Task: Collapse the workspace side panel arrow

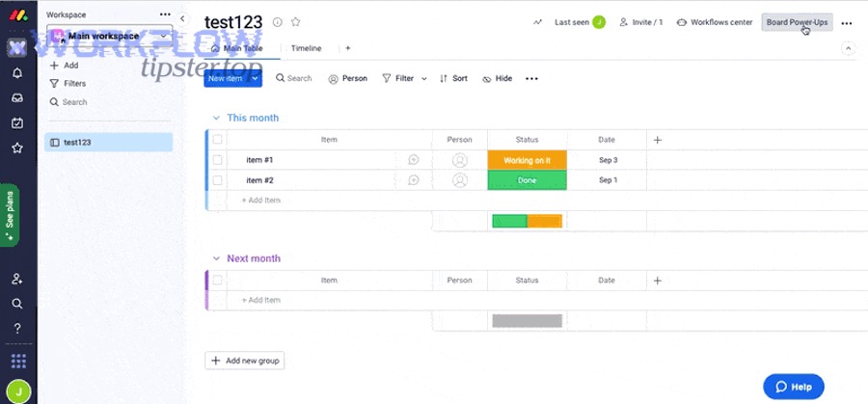Action: (x=182, y=19)
